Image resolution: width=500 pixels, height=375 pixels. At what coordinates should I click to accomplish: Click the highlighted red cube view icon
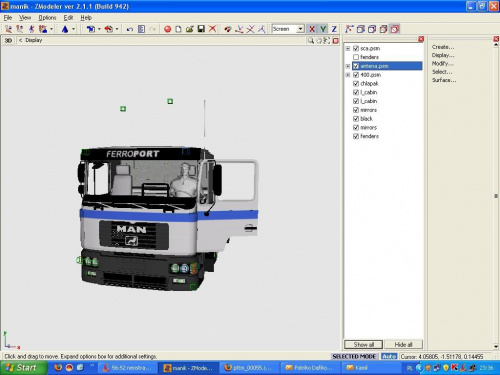[x=395, y=29]
